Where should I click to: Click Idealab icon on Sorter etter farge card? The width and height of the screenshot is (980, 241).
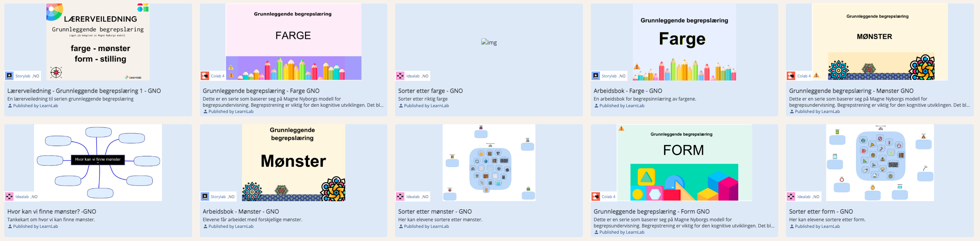(x=401, y=76)
